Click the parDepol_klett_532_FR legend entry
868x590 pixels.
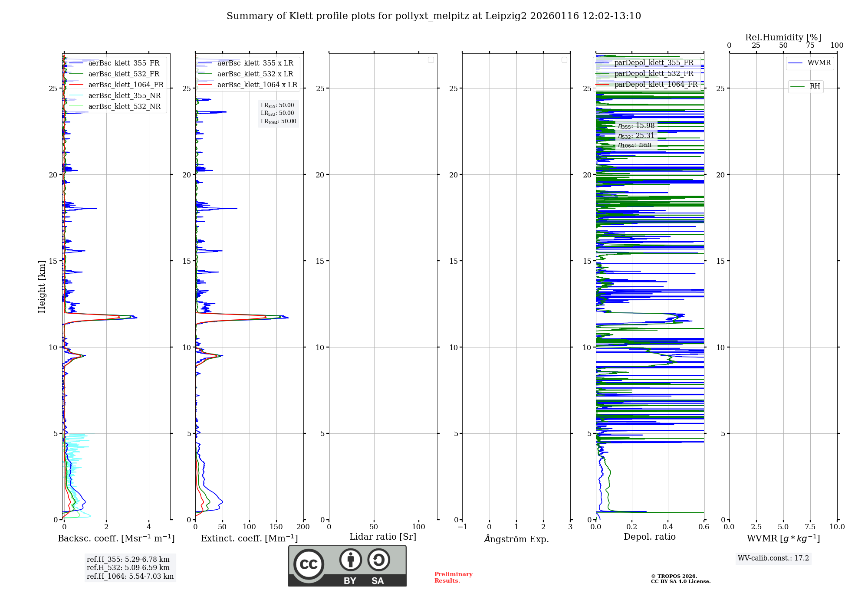pyautogui.click(x=654, y=74)
